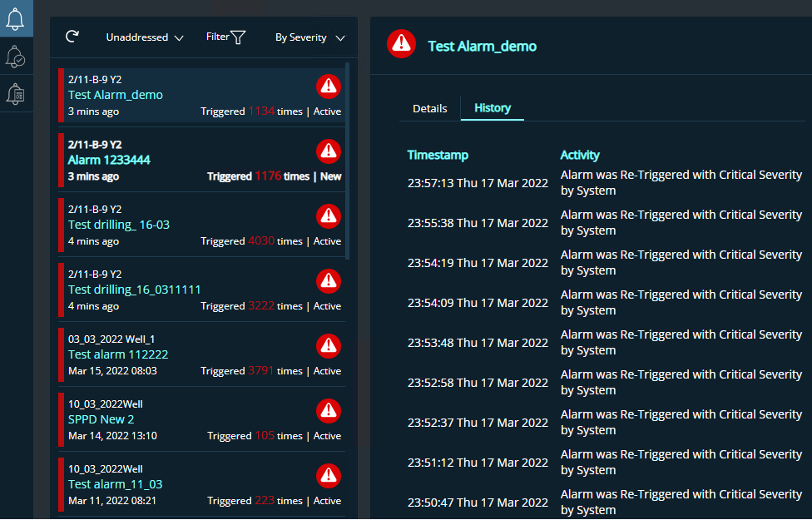Image resolution: width=812 pixels, height=520 pixels.
Task: Click the Timestamp column header
Action: (x=438, y=155)
